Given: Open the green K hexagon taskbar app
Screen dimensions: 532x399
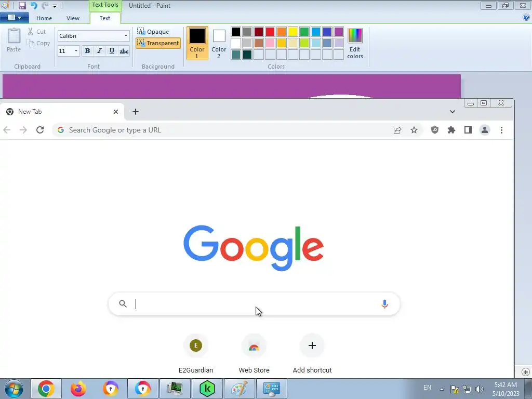Looking at the screenshot, I should click(207, 389).
